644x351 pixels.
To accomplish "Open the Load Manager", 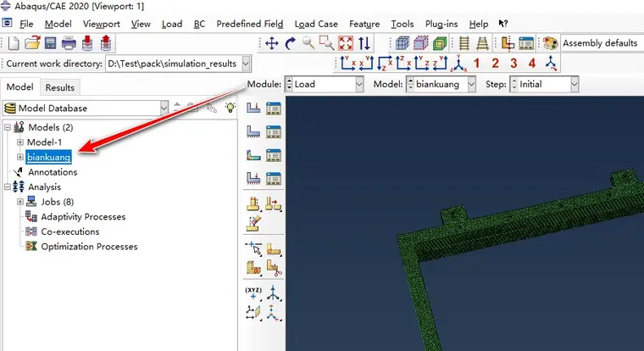I will tap(273, 109).
